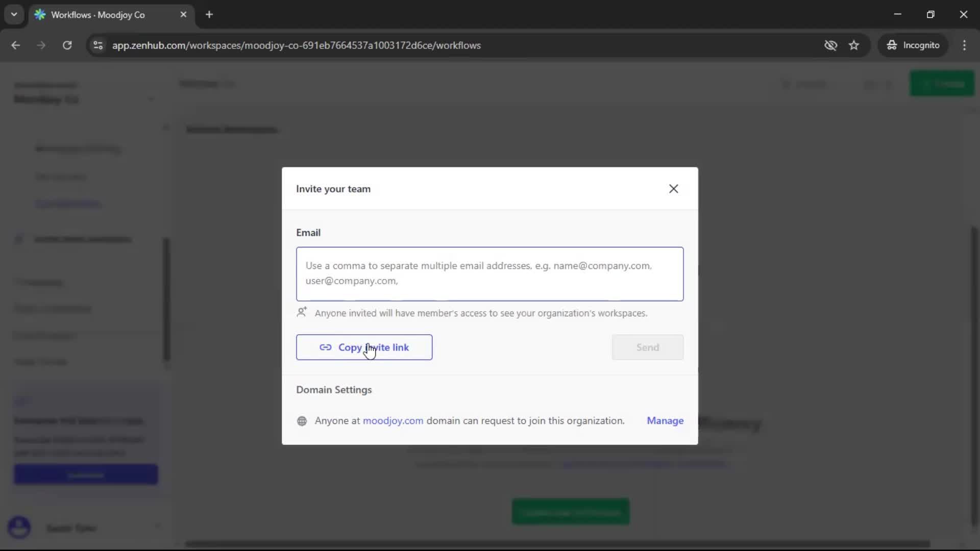Open the Moodjoy Co workspace dropdown
Image resolution: width=980 pixels, height=551 pixels.
(151, 99)
